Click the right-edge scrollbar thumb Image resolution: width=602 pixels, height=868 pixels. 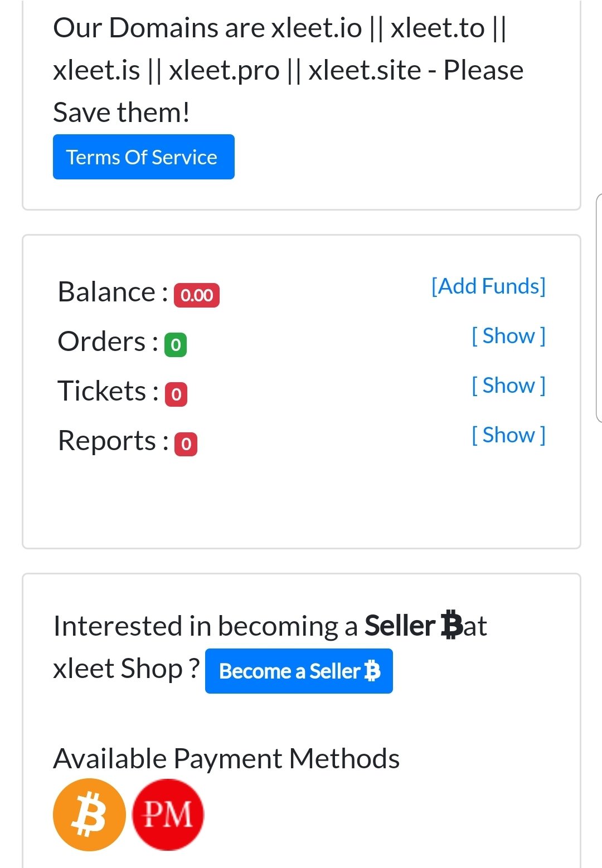tap(599, 306)
